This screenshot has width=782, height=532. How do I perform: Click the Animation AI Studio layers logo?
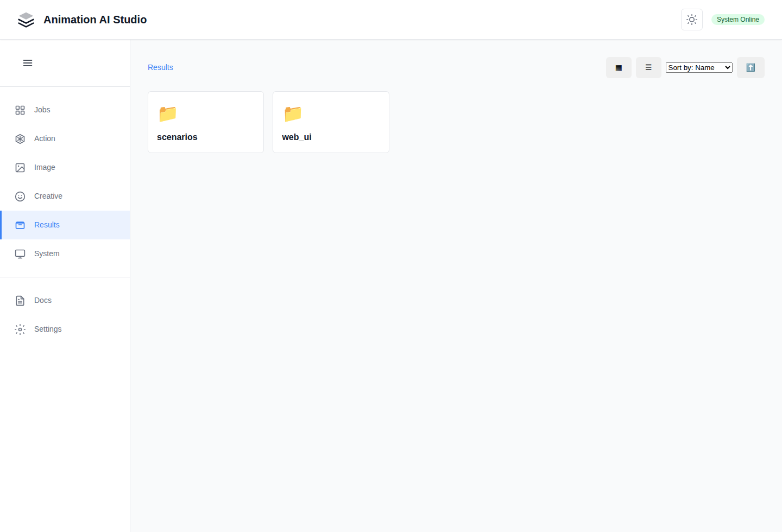pos(26,20)
